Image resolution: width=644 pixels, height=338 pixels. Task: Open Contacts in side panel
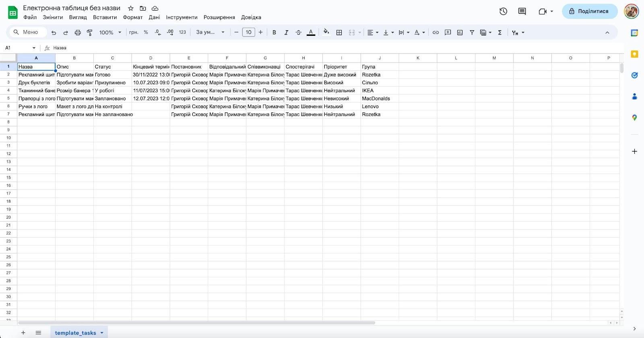coord(634,96)
